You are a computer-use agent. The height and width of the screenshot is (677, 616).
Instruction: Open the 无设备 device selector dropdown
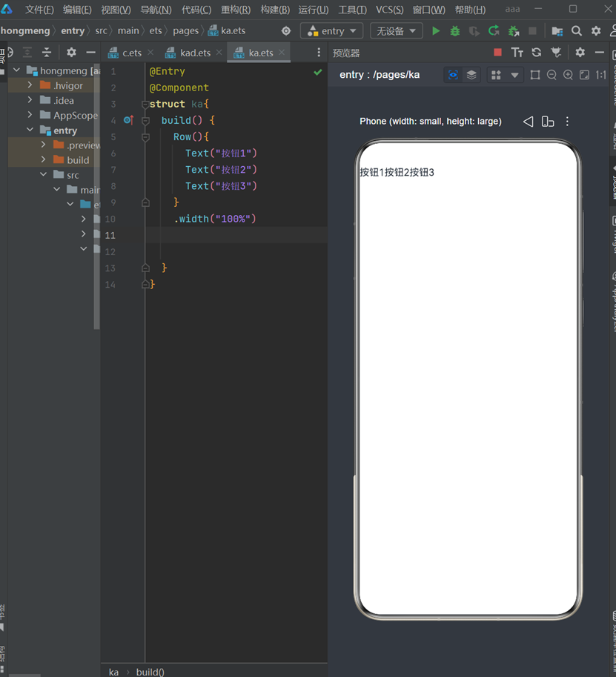[x=397, y=30]
